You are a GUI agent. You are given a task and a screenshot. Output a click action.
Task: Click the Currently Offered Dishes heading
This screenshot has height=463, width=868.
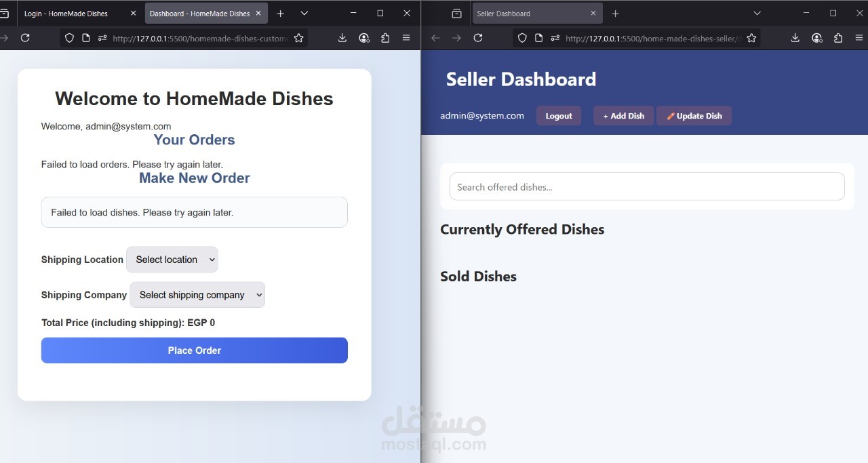pyautogui.click(x=522, y=229)
